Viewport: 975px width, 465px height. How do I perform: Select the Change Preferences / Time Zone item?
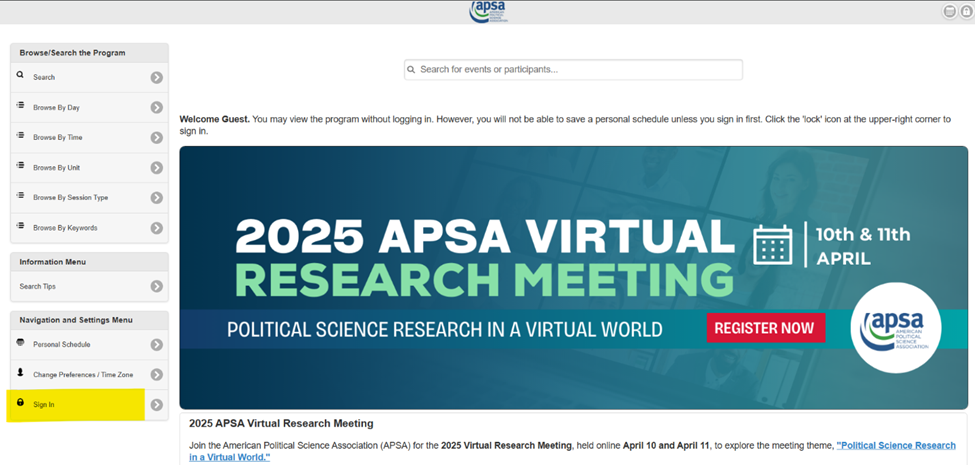[x=82, y=375]
